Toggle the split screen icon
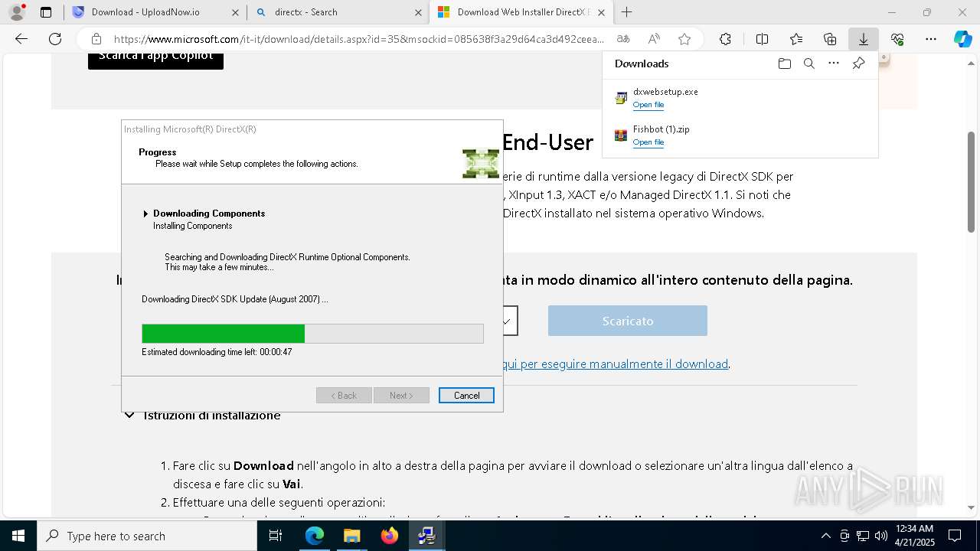This screenshot has height=551, width=980. click(x=762, y=39)
